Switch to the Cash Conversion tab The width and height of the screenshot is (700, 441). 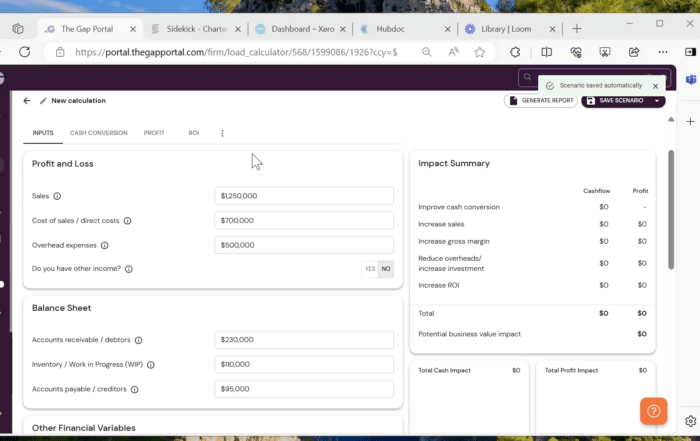pyautogui.click(x=98, y=132)
